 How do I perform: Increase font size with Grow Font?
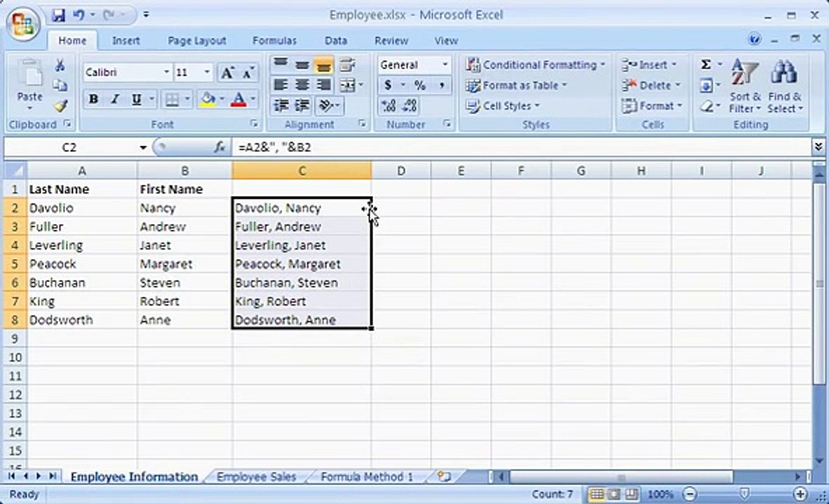click(x=228, y=73)
